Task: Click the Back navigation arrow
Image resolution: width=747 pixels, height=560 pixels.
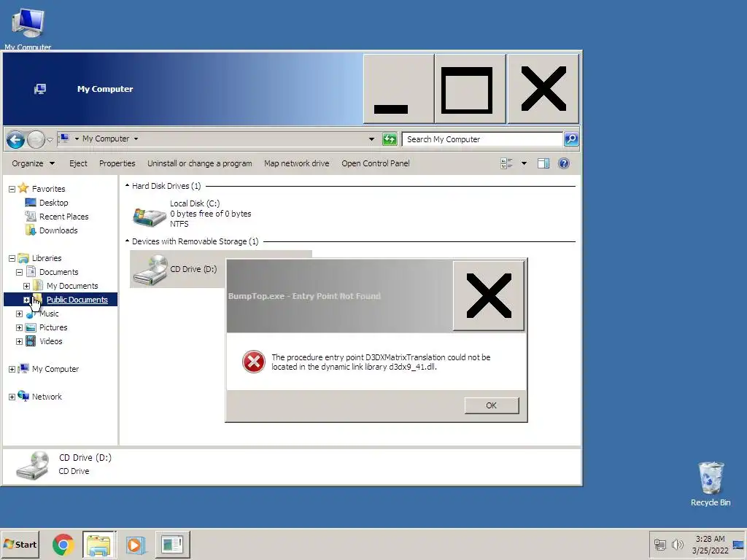Action: (x=15, y=139)
